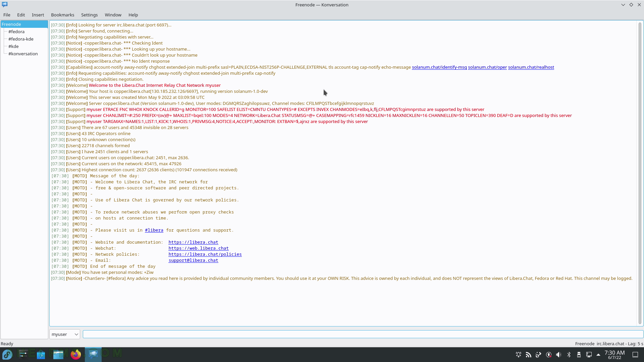Image resolution: width=644 pixels, height=362 pixels.
Task: Open the audio volume tray icon
Action: click(559, 355)
